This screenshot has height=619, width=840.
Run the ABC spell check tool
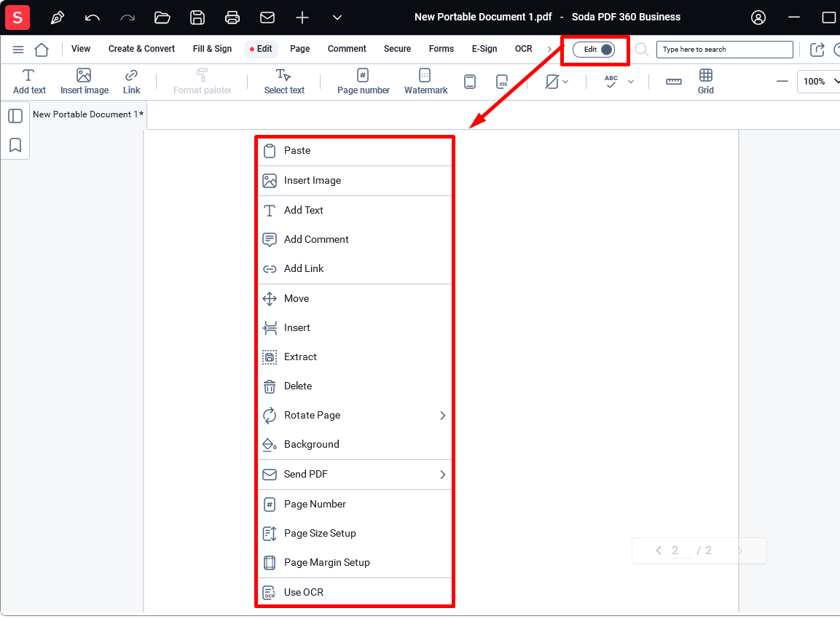[611, 82]
